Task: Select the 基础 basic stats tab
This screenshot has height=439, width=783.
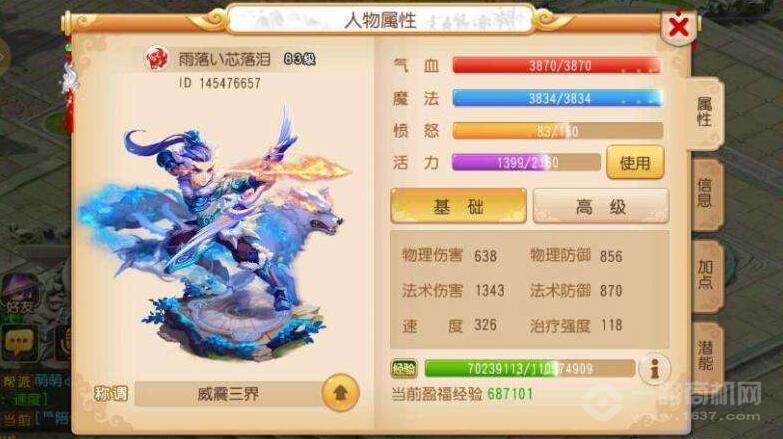Action: pos(458,206)
